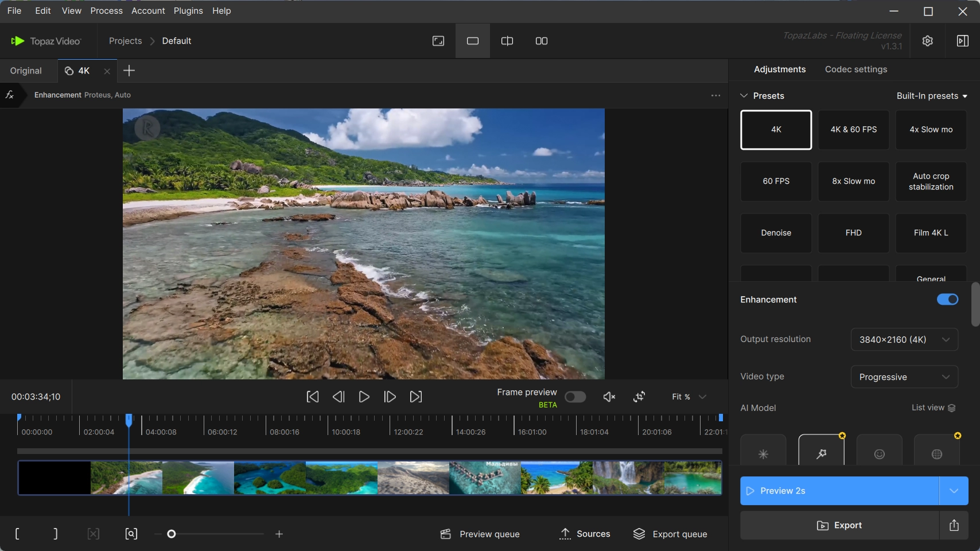Step forward one frame

point(390,397)
